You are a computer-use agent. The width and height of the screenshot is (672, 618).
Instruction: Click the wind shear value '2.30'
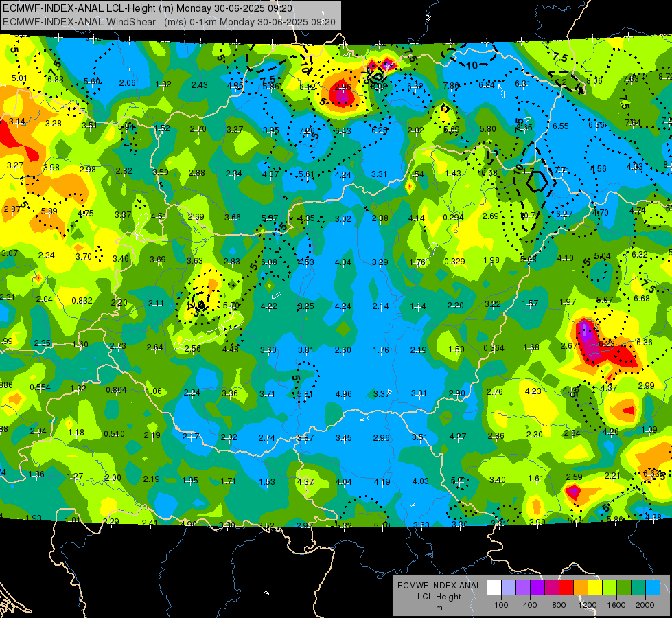point(535,434)
